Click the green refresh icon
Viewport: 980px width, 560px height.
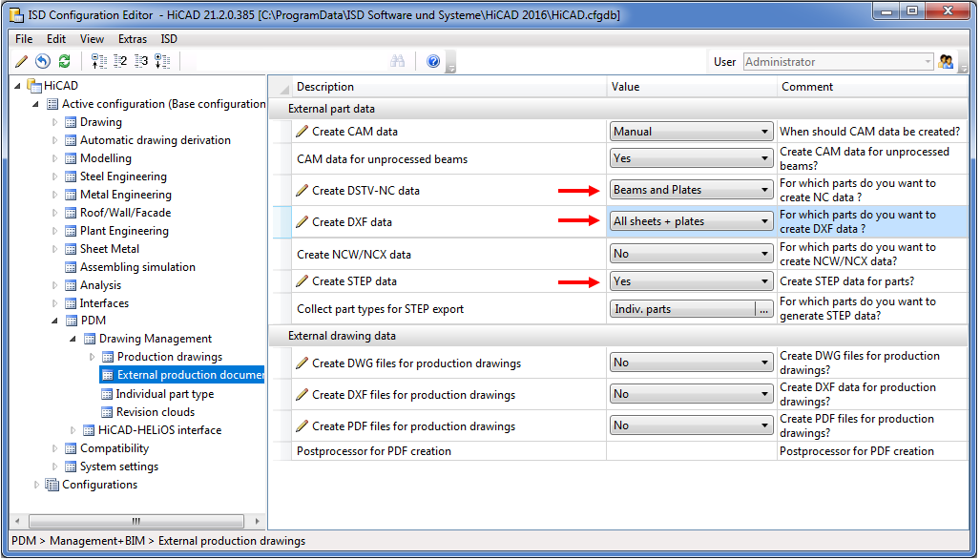64,61
